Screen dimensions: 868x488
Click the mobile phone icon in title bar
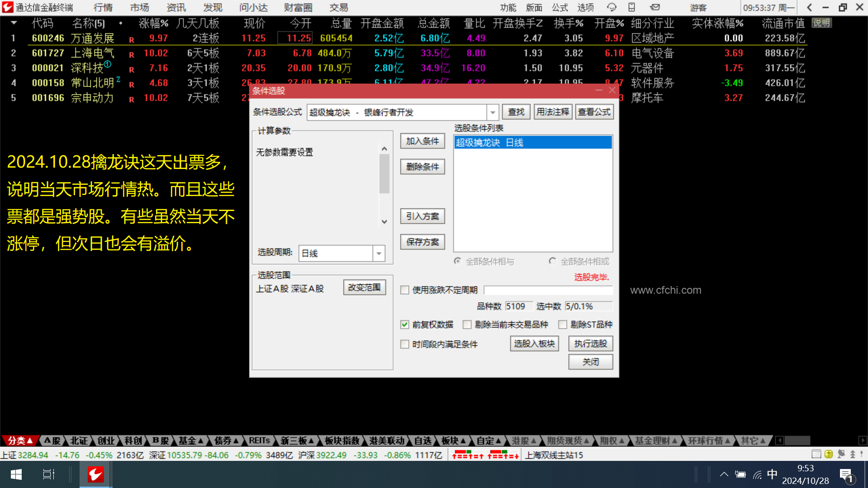point(632,7)
